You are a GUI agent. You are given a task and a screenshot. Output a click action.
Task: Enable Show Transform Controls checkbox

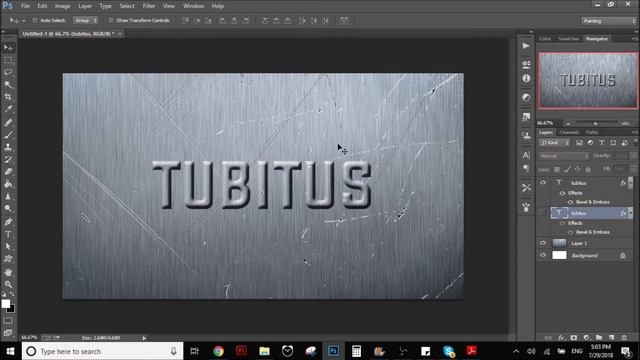[111, 20]
